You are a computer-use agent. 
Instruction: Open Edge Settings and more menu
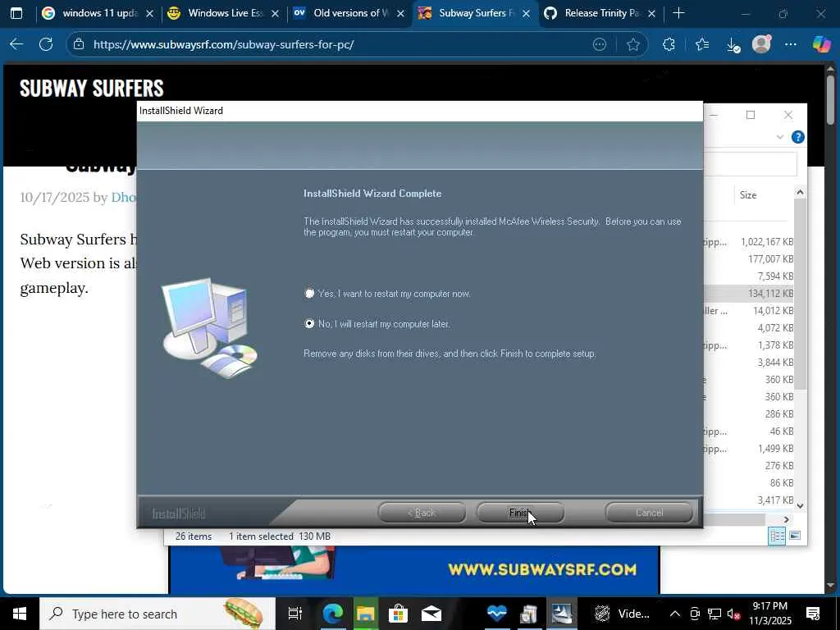click(790, 44)
